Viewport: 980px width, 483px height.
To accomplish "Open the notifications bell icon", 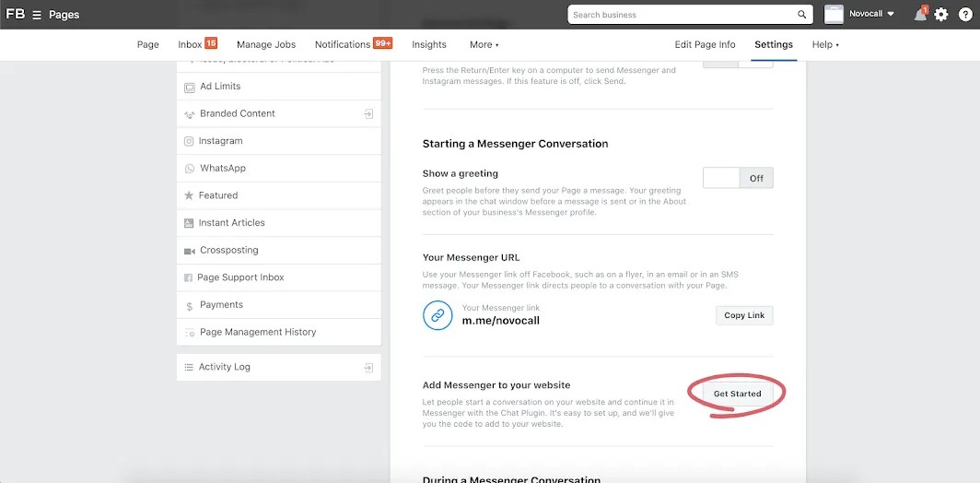I will [x=921, y=15].
